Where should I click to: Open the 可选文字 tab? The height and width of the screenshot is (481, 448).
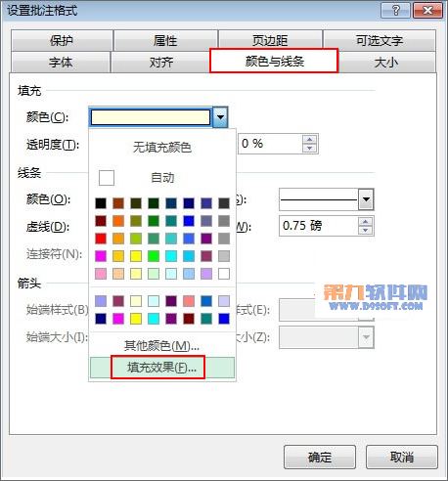[380, 40]
